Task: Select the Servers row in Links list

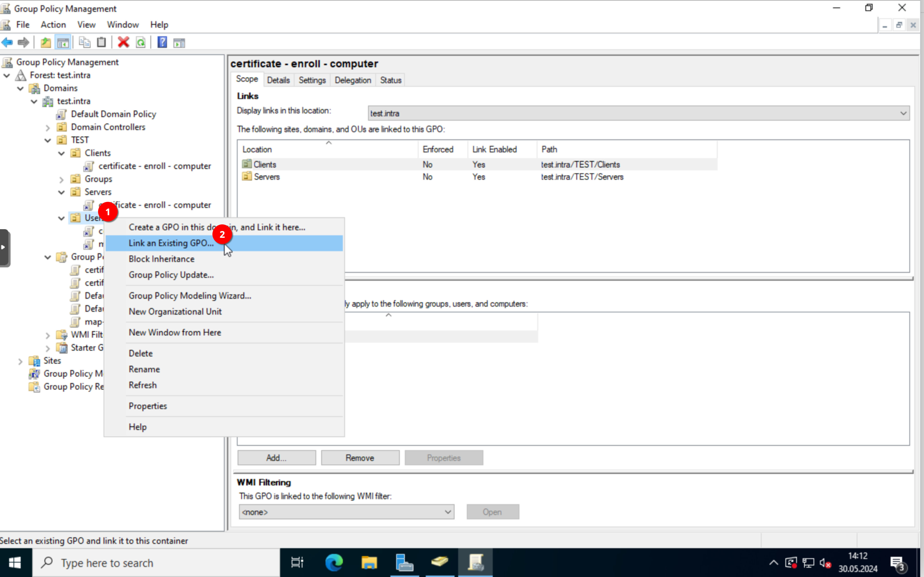Action: click(477, 177)
